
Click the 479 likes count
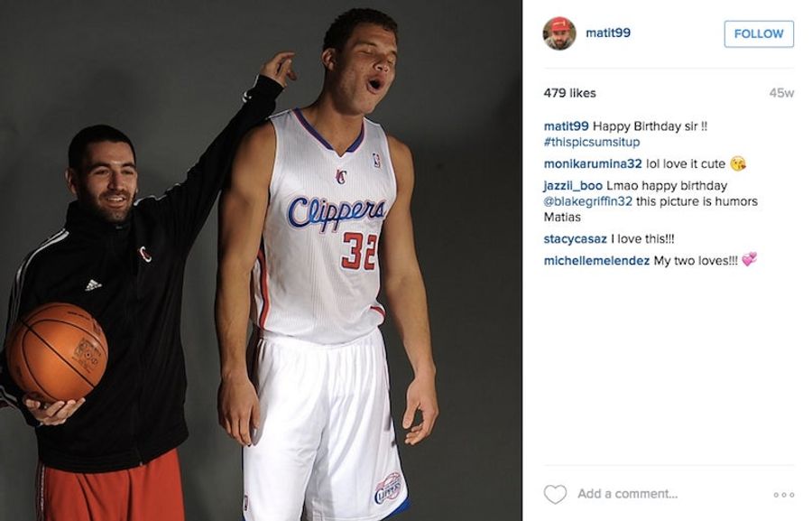(x=569, y=93)
